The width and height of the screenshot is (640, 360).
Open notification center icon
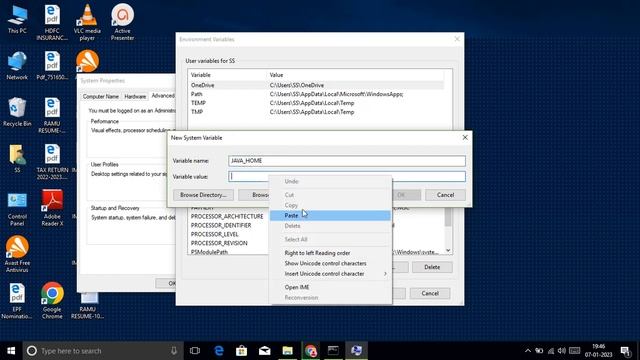click(626, 351)
